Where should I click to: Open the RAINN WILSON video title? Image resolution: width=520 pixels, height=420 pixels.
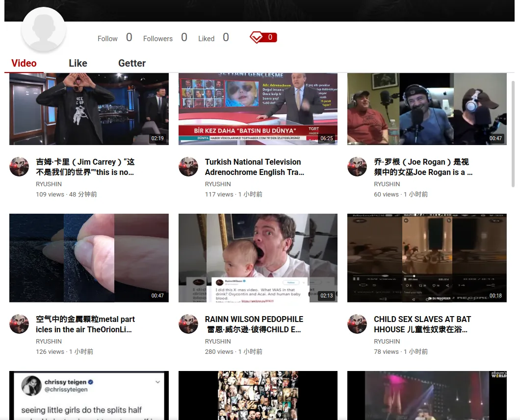point(255,324)
